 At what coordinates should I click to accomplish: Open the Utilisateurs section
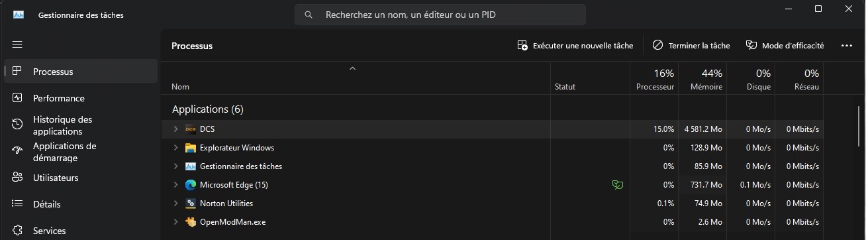click(x=81, y=178)
